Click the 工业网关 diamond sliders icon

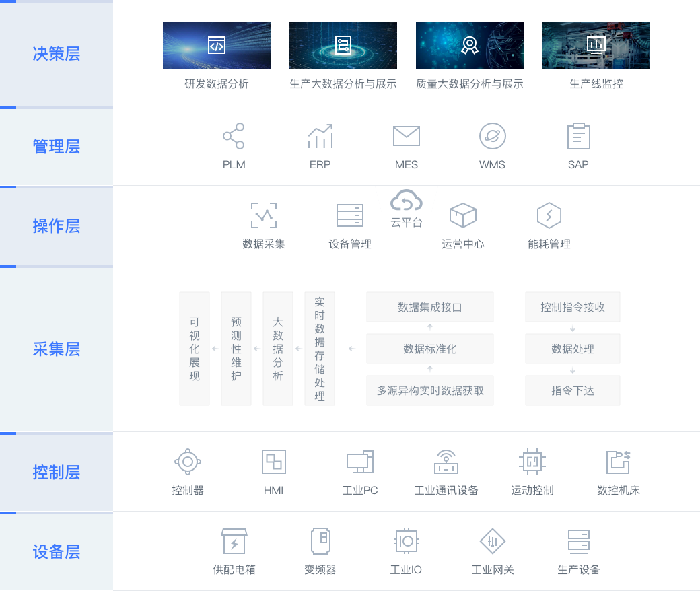[493, 541]
